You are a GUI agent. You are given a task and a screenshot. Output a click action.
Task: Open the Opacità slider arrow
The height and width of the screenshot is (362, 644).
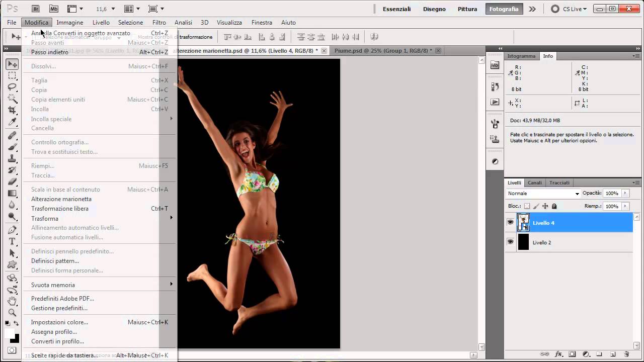click(625, 193)
